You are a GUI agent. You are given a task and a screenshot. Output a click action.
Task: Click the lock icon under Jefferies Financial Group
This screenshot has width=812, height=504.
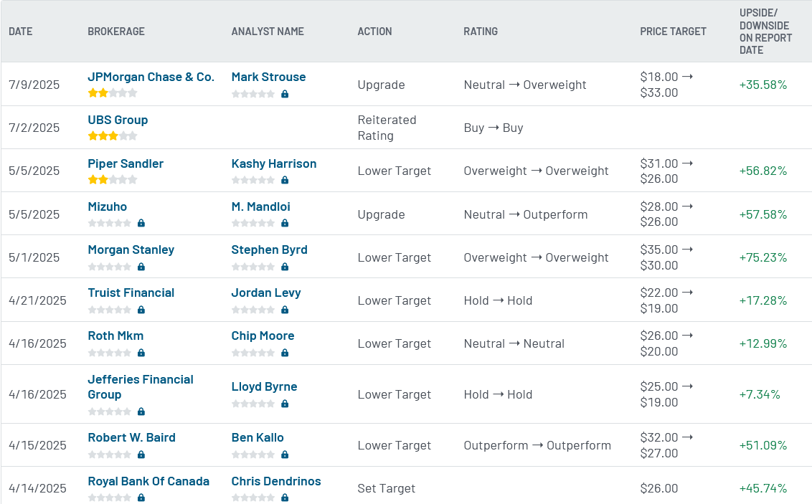pos(141,412)
